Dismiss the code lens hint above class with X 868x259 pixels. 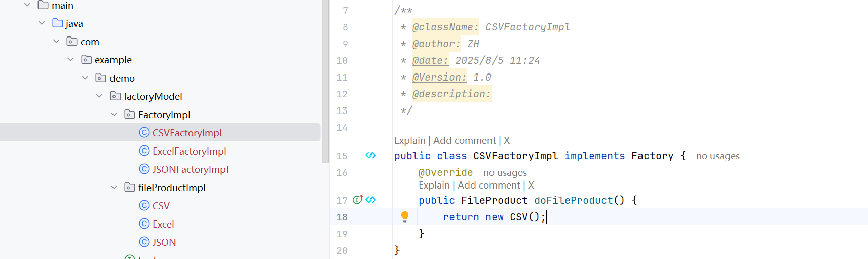click(x=507, y=141)
